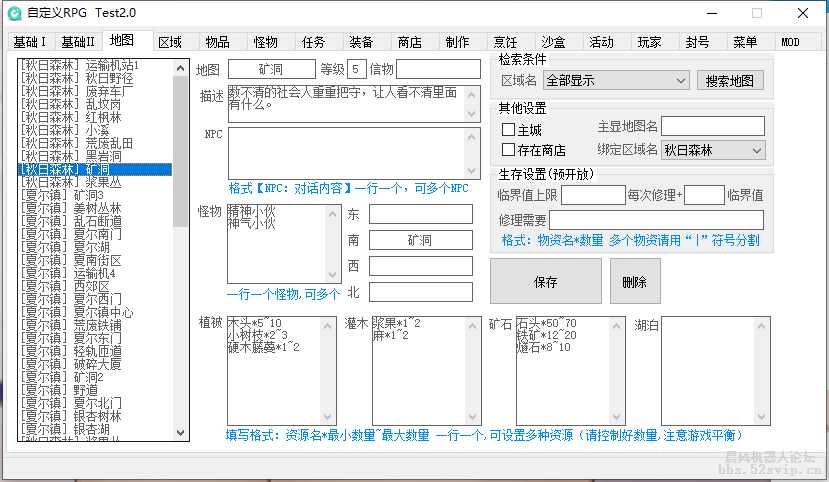Click the 西 direction field

coord(421,266)
